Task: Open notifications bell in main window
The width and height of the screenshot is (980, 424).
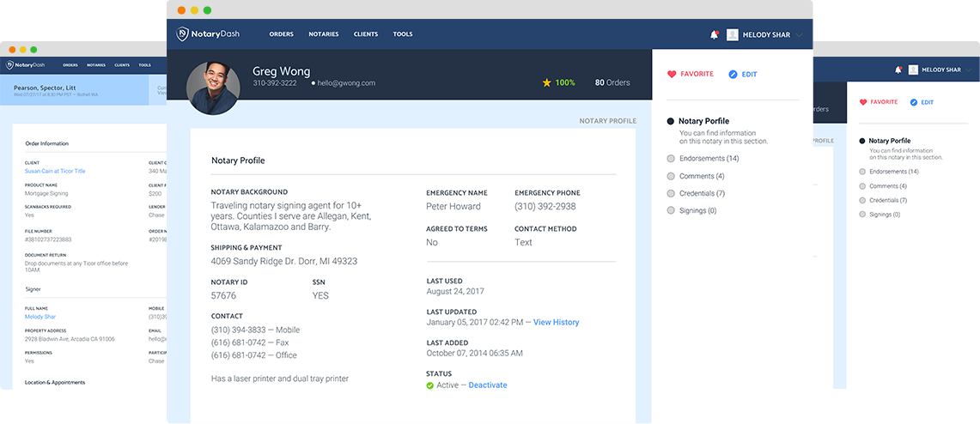Action: click(x=714, y=35)
